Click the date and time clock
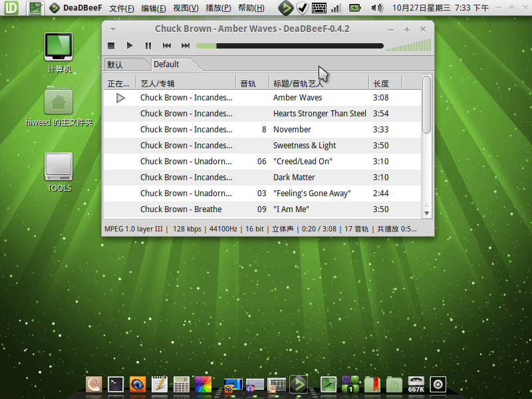The image size is (532, 399). 440,8
